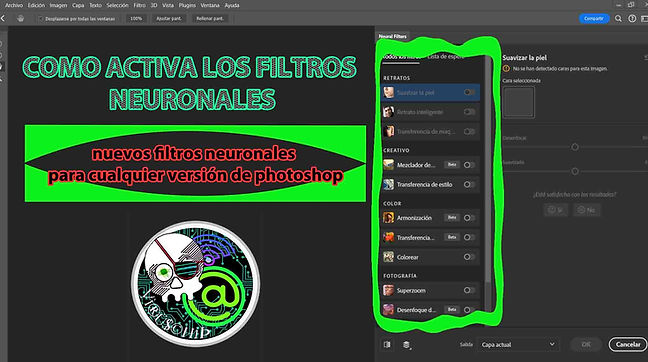Open the Capa actual output dropdown
The image size is (648, 362).
518,345
